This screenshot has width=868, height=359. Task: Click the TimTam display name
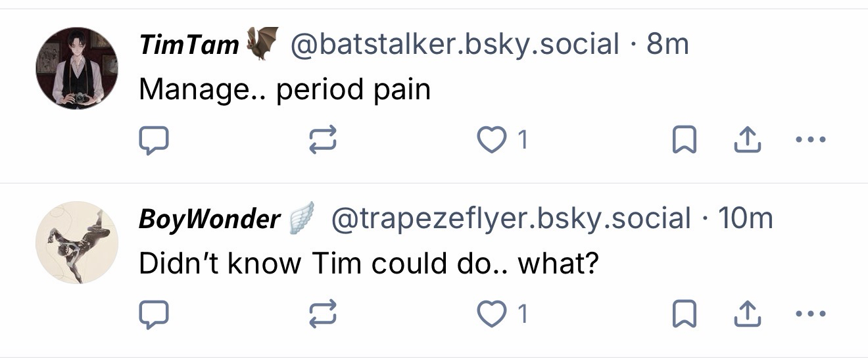coord(189,45)
